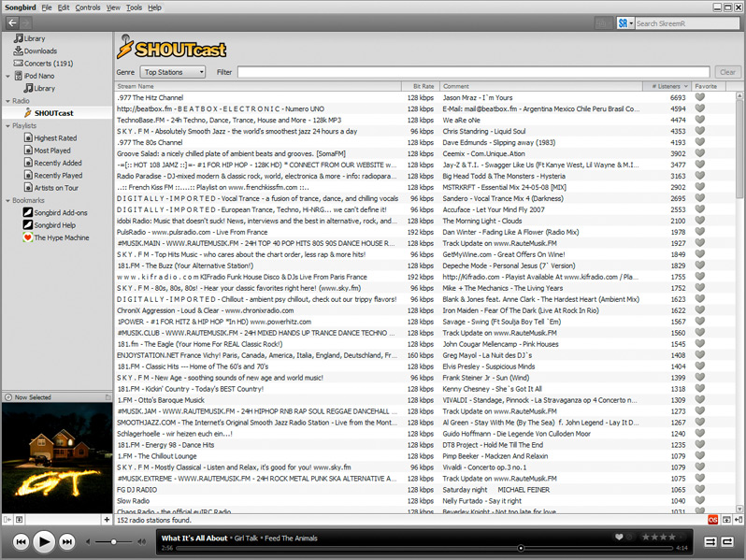Click the track seek bar handle
The width and height of the screenshot is (746, 560).
(x=521, y=548)
